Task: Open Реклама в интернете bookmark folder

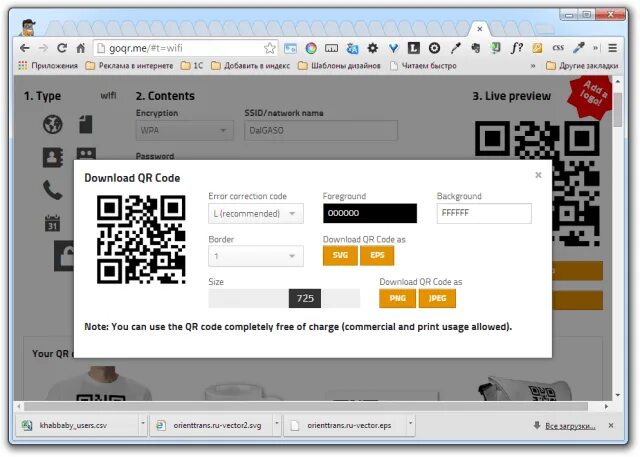Action: coord(129,66)
